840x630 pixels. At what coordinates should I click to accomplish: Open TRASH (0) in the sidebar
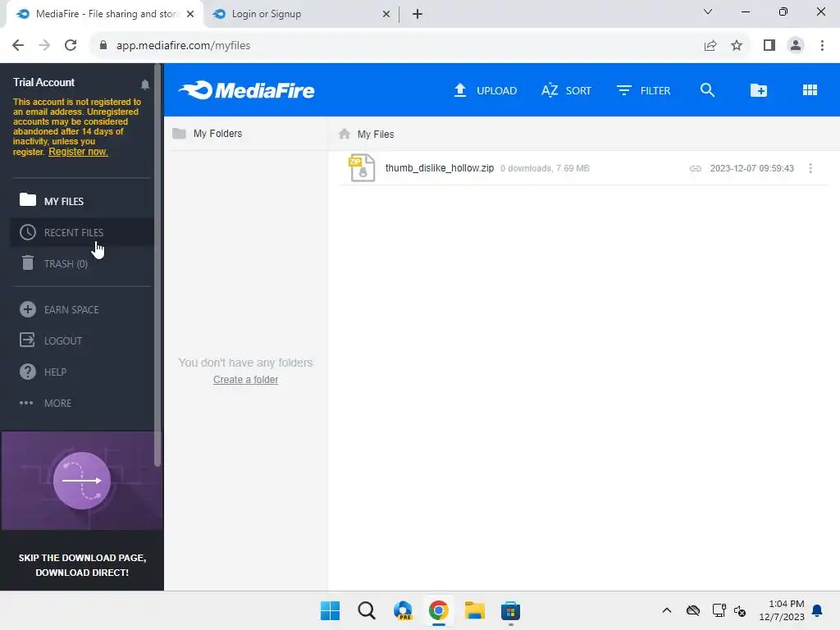point(81,263)
